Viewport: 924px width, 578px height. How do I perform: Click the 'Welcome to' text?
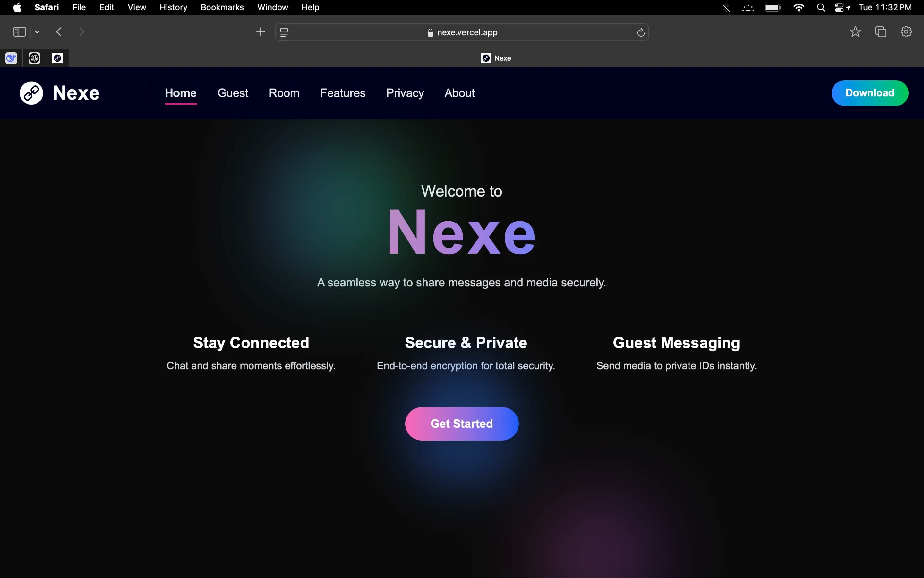point(462,191)
